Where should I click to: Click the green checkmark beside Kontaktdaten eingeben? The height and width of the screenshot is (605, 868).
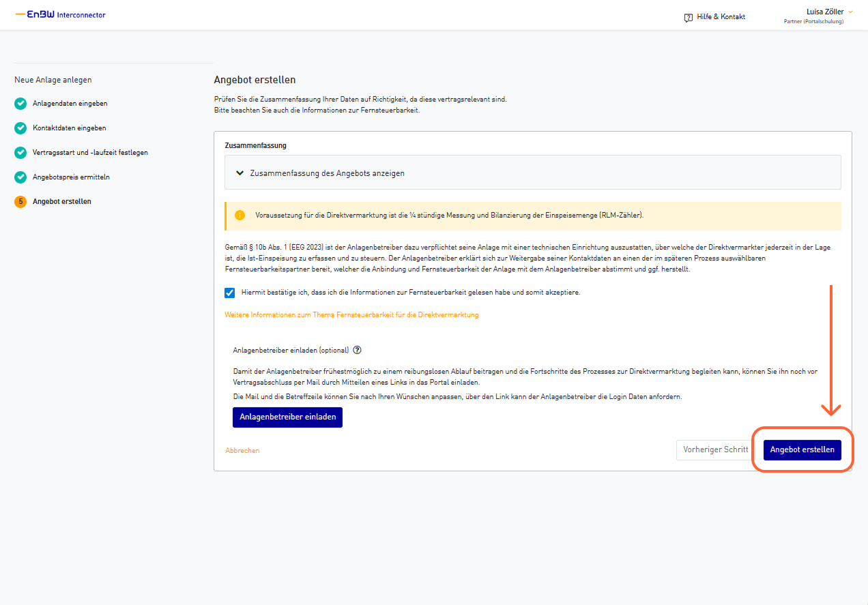pyautogui.click(x=21, y=128)
